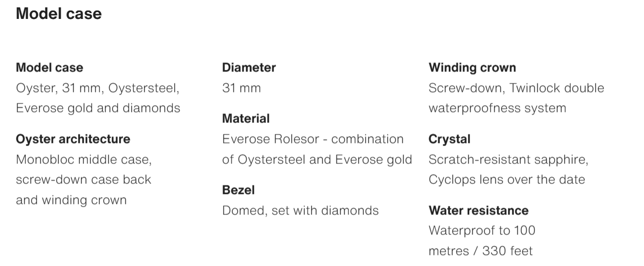This screenshot has height=266, width=644.
Task: Click 'Domed, set with diamonds' text
Action: pos(300,211)
